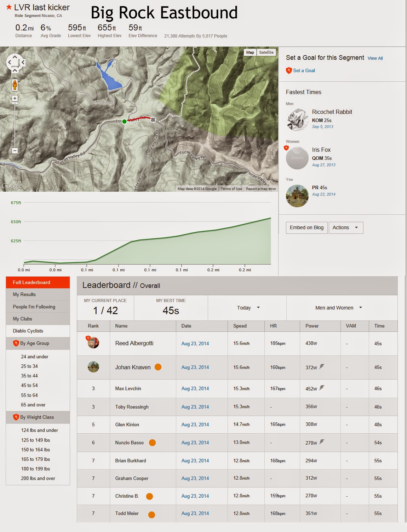
Task: Select Diablo Cyclists club leaderboard
Action: click(x=38, y=331)
